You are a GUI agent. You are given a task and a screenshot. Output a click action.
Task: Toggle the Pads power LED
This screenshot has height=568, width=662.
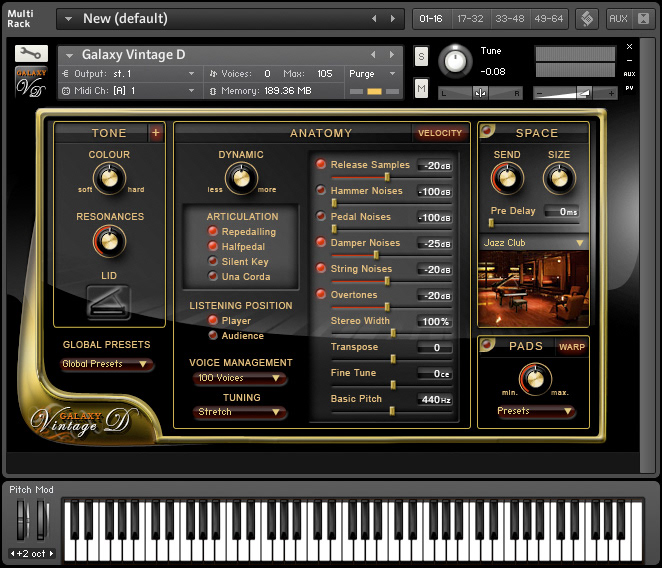[487, 344]
